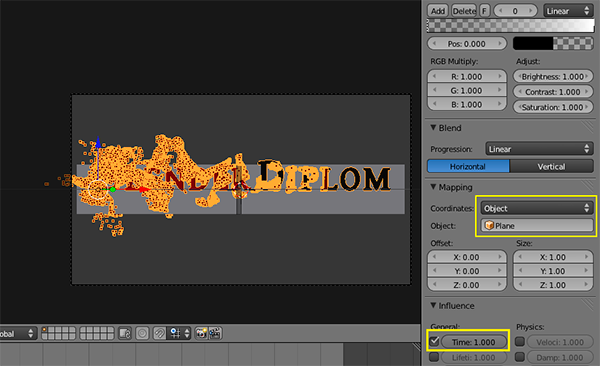Screen dimensions: 600x366
Task: Open the Progression Linear dropdown
Action: coord(539,149)
